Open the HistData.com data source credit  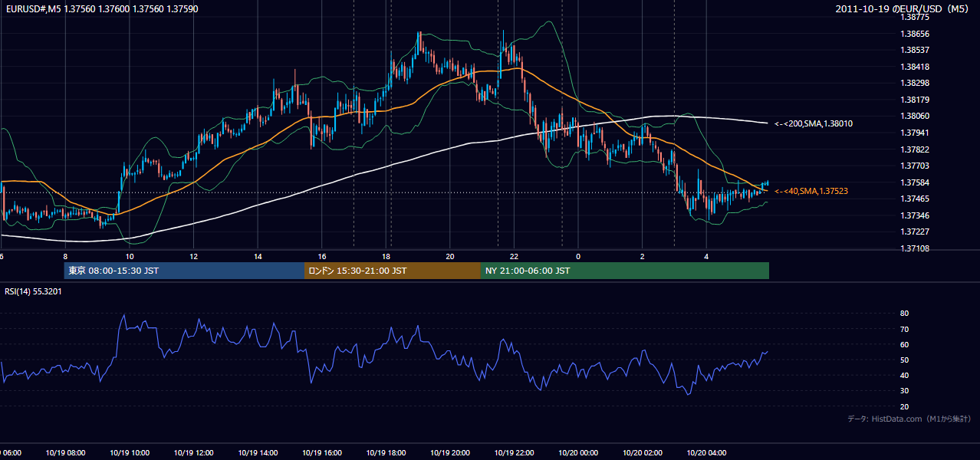909,419
